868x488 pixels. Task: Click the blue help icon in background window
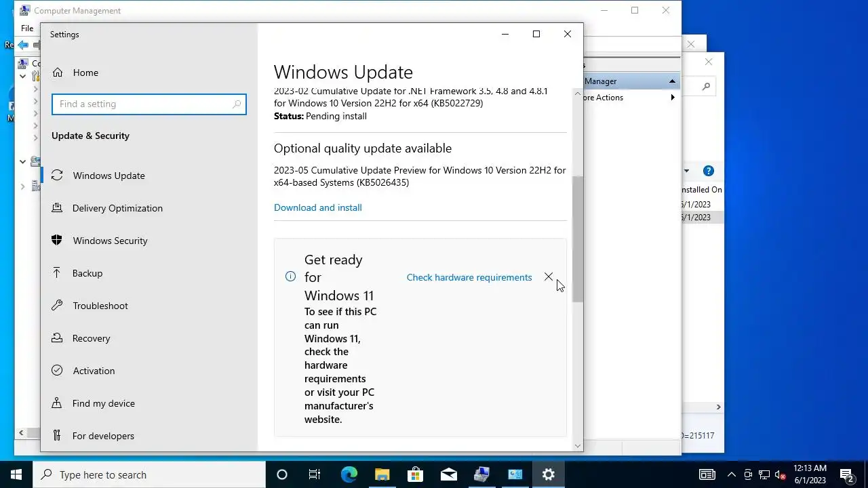pyautogui.click(x=709, y=171)
